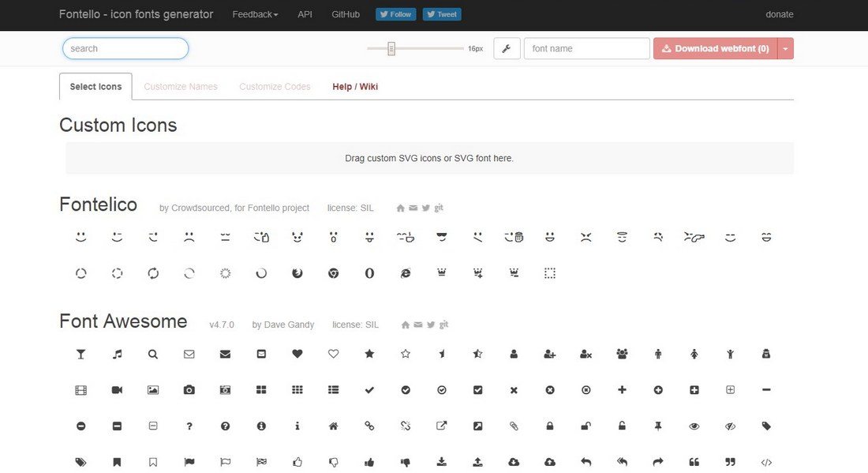Select the Internet Explorer icon in Fontelico
This screenshot has width=868, height=473.
point(406,273)
